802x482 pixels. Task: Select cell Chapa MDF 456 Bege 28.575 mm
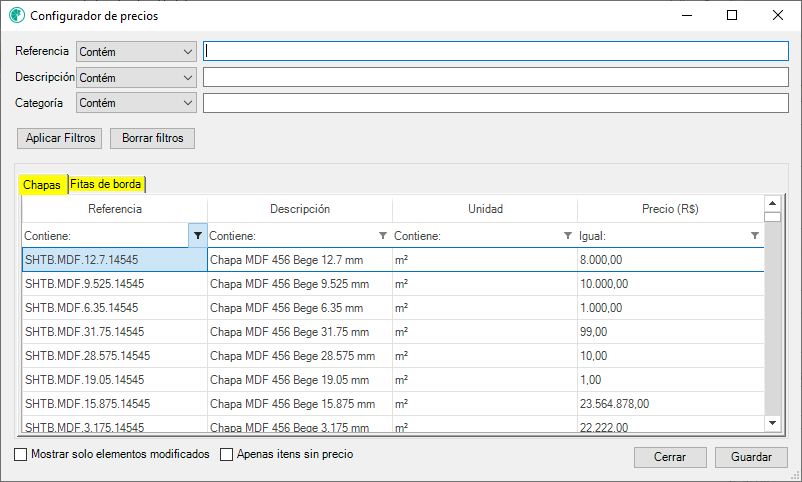(x=300, y=356)
